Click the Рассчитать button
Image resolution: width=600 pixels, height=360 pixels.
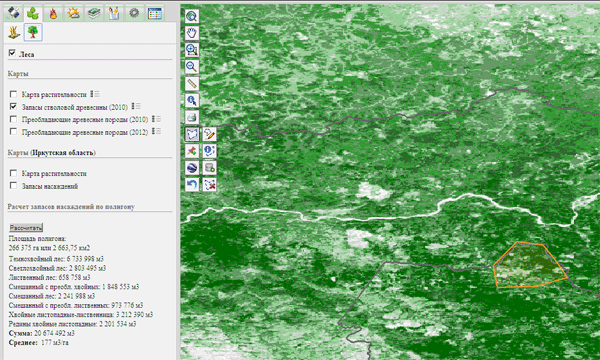[26, 228]
